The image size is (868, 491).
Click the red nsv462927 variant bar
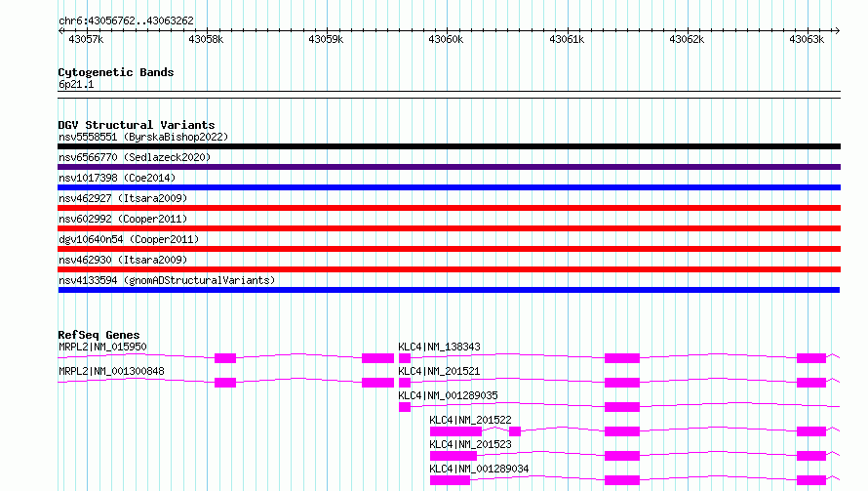pos(449,208)
